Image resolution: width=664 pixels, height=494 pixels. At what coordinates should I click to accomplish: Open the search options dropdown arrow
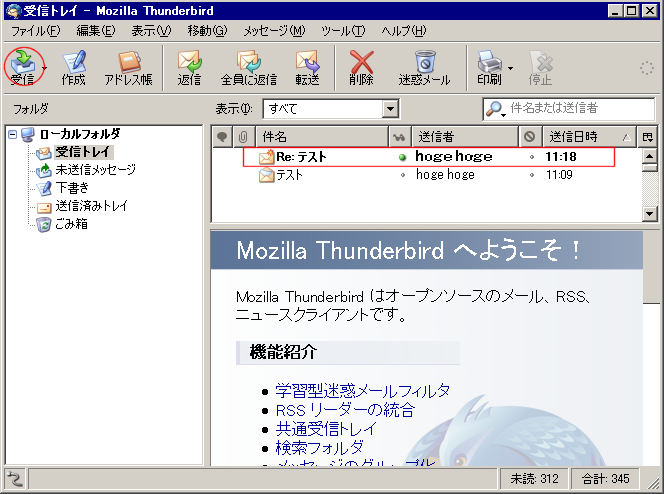coord(504,115)
